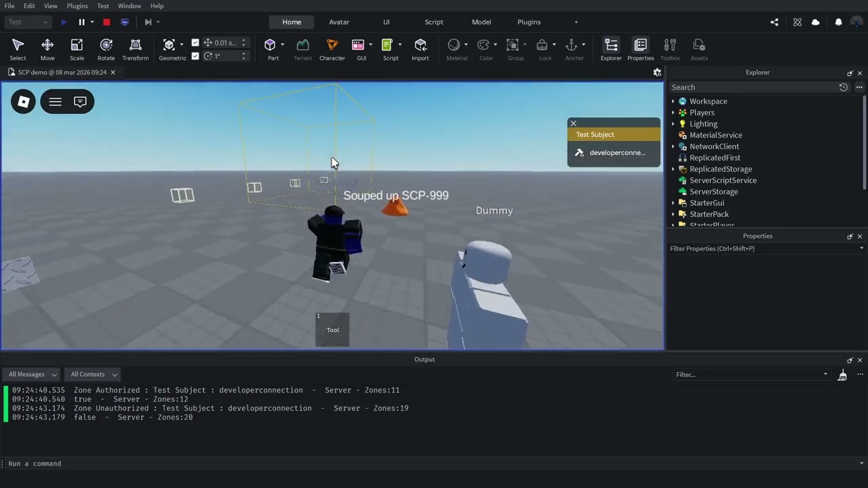Click the Explorer vertical scrollbar
Screen dimensions: 868x488
[x=865, y=142]
